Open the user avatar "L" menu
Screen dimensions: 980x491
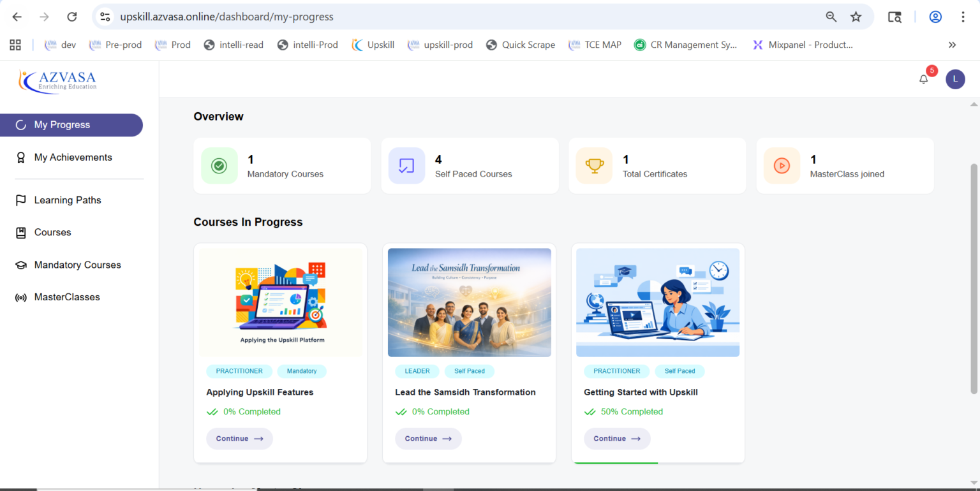coord(955,79)
